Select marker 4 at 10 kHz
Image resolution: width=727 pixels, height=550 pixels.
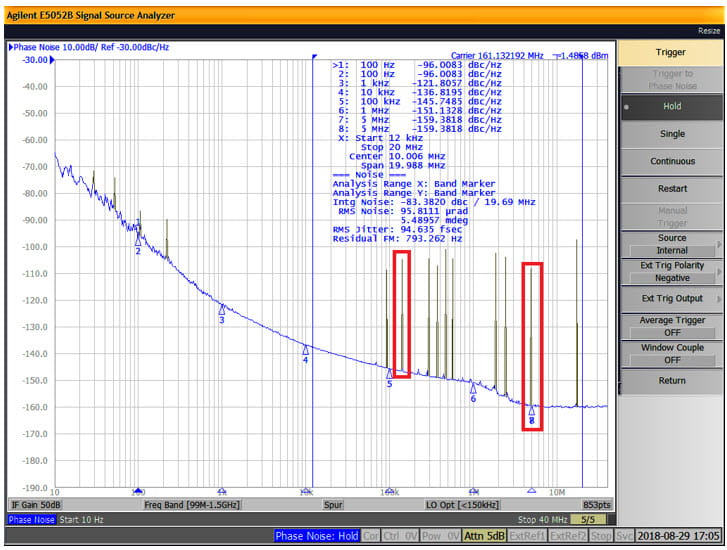click(306, 349)
